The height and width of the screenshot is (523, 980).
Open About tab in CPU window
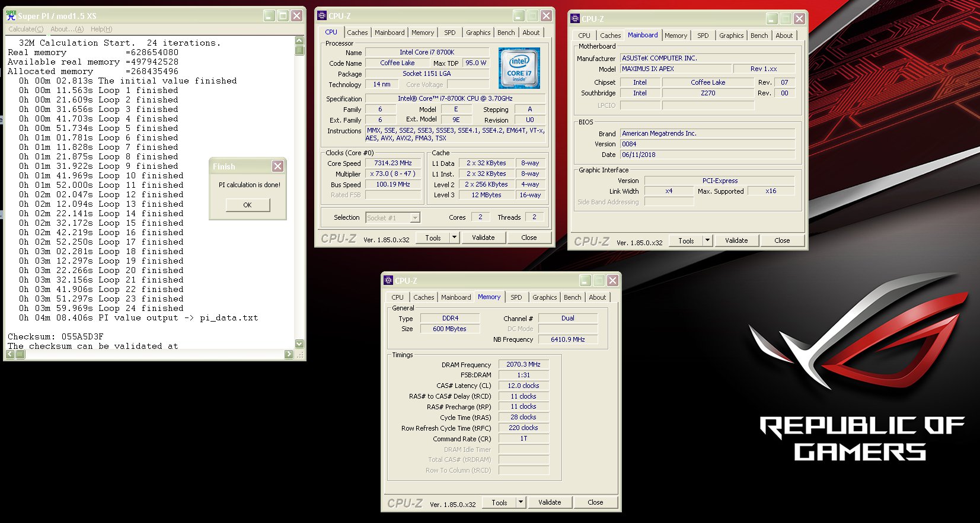point(531,33)
